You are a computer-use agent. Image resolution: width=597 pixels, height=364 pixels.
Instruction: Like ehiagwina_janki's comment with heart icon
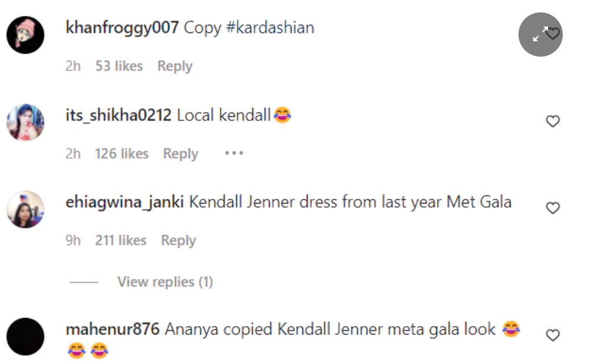tap(553, 208)
